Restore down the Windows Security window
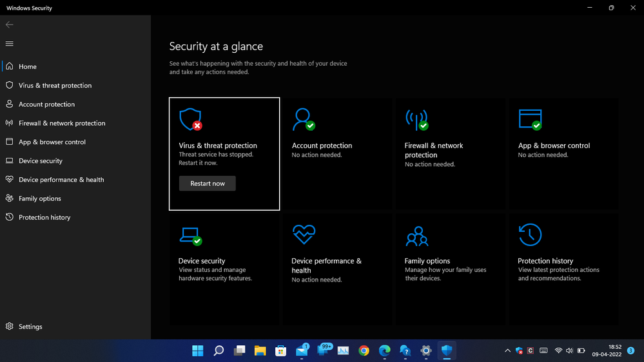644x362 pixels. [x=612, y=7]
